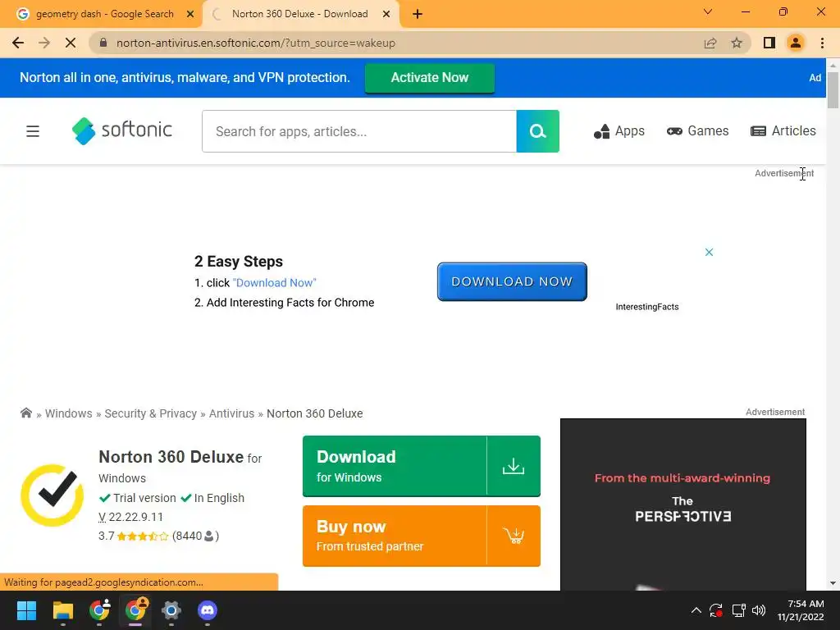Open the Windows Start menu
840x630 pixels.
click(26, 610)
